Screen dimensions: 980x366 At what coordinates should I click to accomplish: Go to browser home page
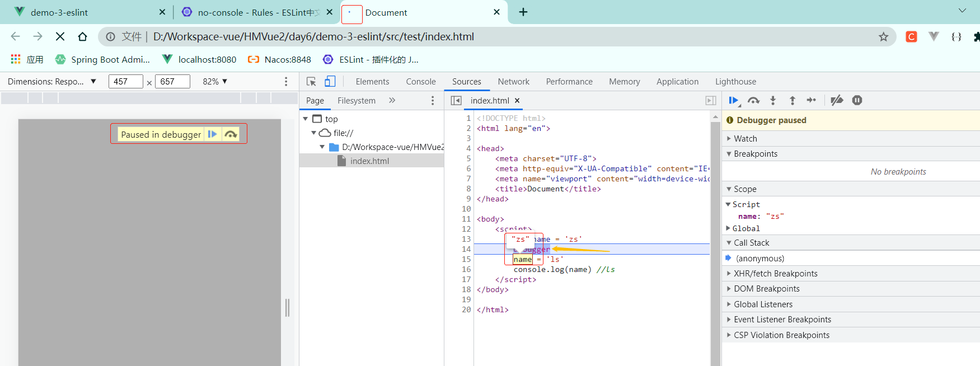pyautogui.click(x=82, y=37)
